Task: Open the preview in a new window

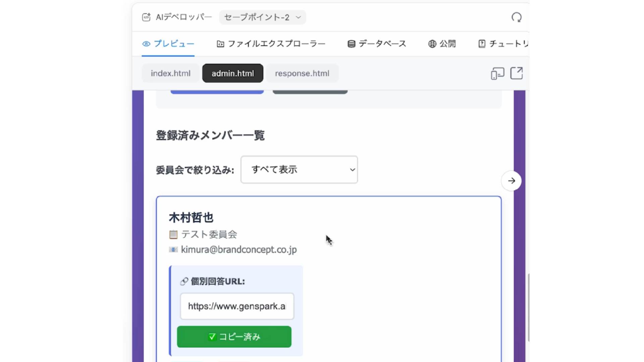Action: [x=517, y=73]
